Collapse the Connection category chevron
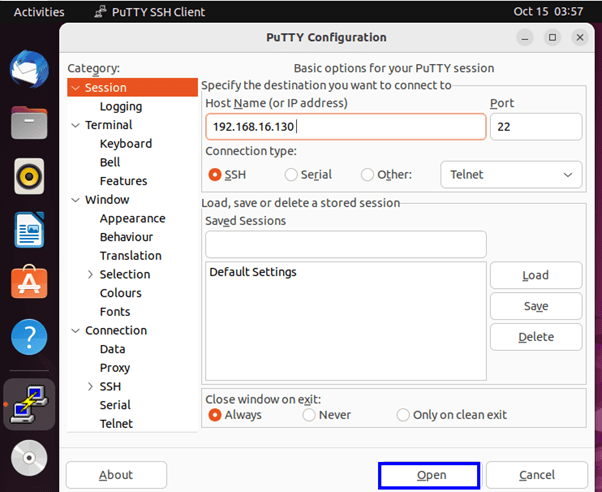Screen dimensions: 602x492 point(76,331)
